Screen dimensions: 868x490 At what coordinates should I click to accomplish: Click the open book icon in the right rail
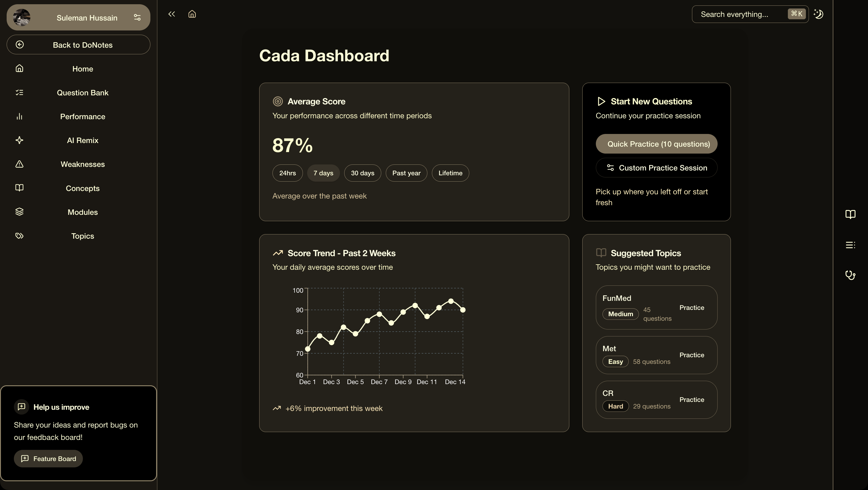tap(850, 215)
